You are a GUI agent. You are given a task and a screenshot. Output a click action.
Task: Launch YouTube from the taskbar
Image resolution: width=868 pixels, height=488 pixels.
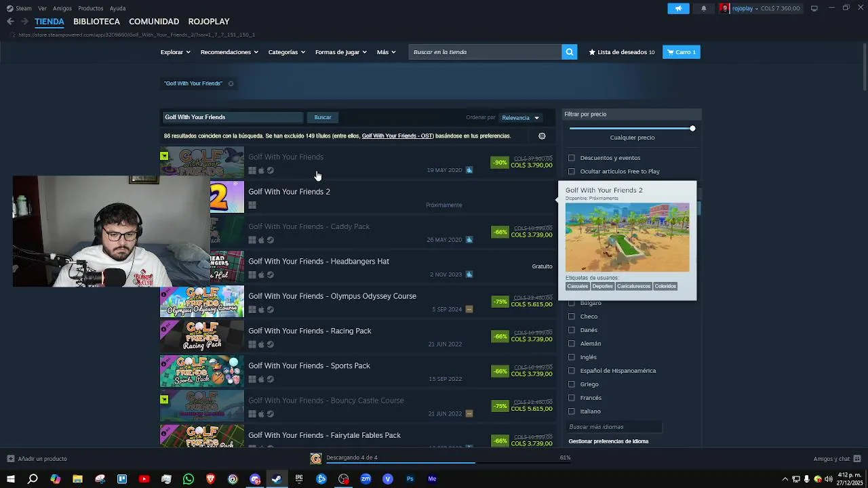[x=144, y=479]
